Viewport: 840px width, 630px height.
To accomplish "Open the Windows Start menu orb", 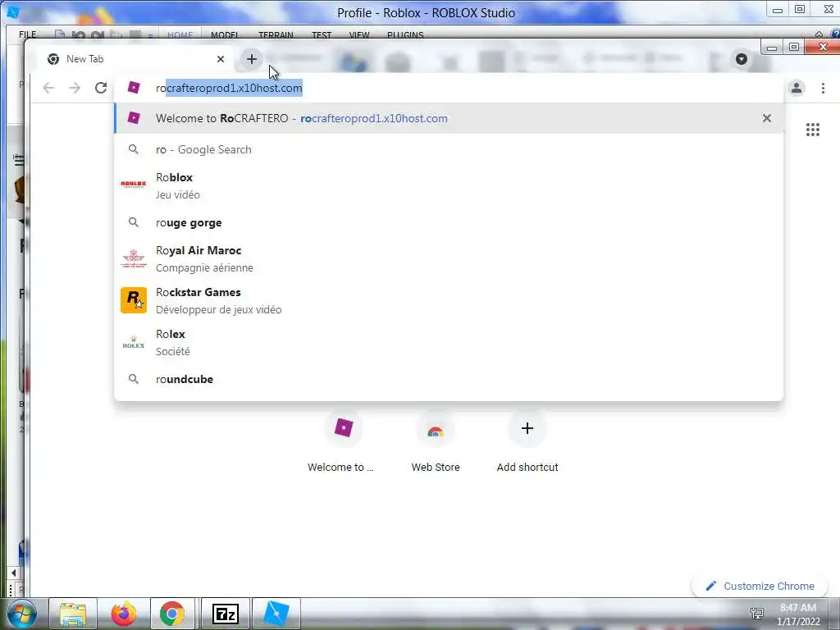I will tap(21, 614).
